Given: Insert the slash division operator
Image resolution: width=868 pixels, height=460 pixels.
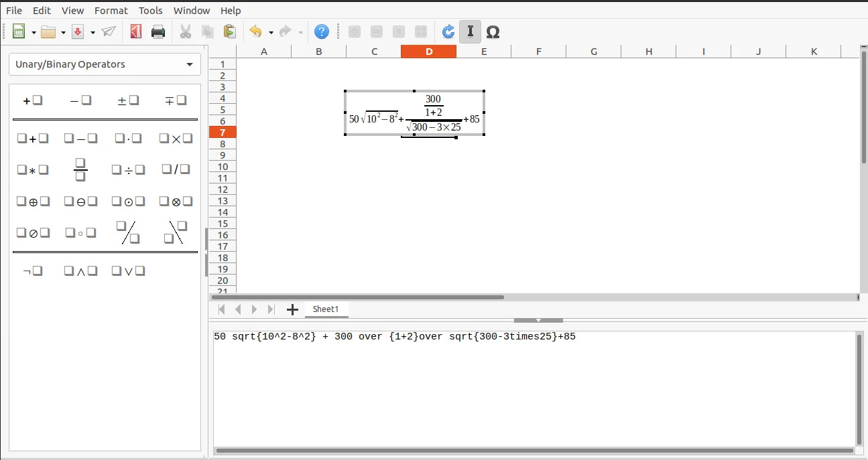Looking at the screenshot, I should [x=176, y=170].
